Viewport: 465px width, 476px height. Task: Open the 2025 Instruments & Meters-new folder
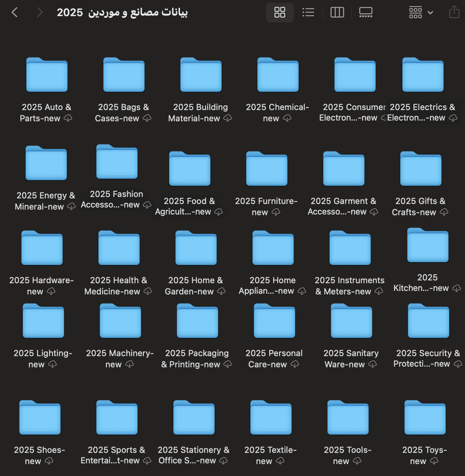tap(350, 248)
